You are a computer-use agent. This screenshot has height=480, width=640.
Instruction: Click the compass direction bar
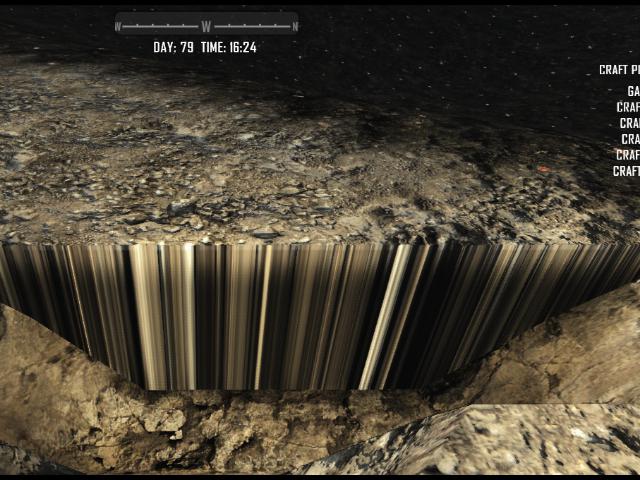[x=207, y=24]
